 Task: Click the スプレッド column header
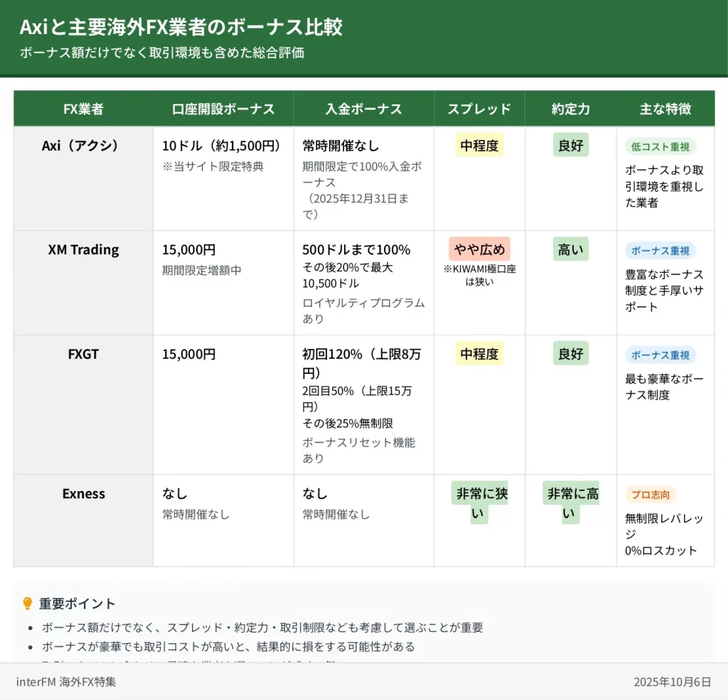[479, 109]
